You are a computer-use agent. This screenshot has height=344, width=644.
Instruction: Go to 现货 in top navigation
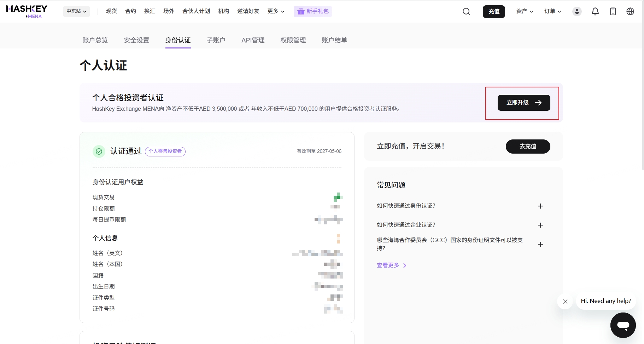pyautogui.click(x=112, y=11)
